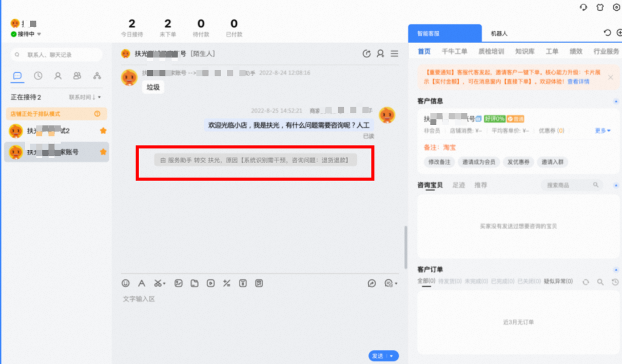Click the 文字输入区 message input area
The height and width of the screenshot is (364, 622).
[x=260, y=320]
